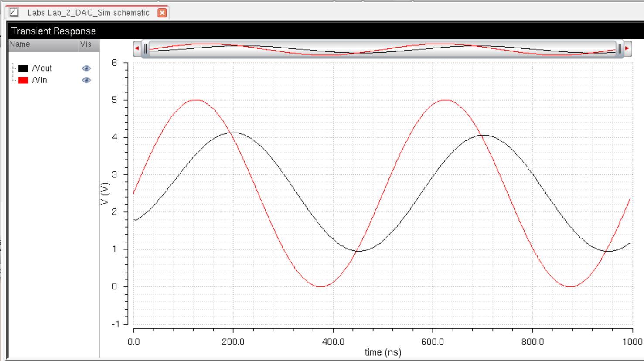Close the Lab_2_DAC_Sim schematic tab

pos(162,13)
